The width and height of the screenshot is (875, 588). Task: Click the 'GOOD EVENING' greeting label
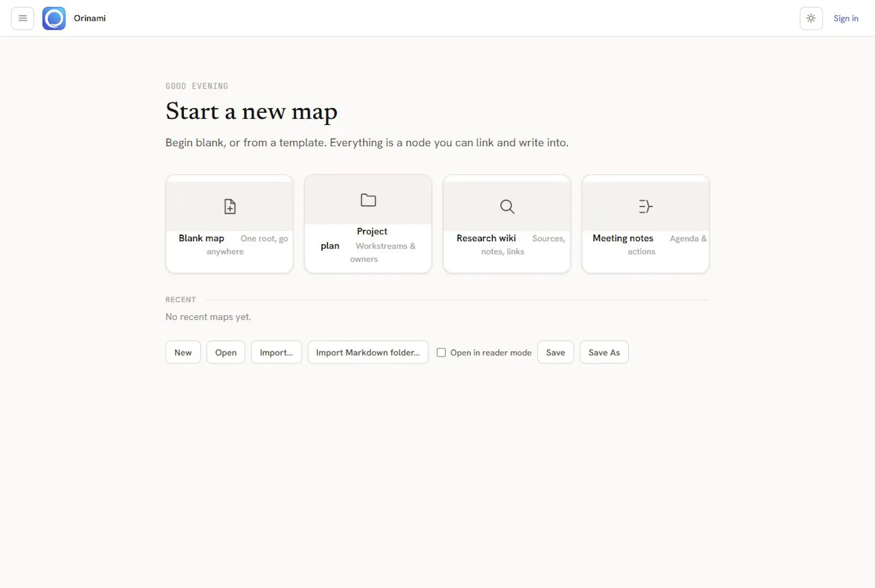pyautogui.click(x=197, y=86)
